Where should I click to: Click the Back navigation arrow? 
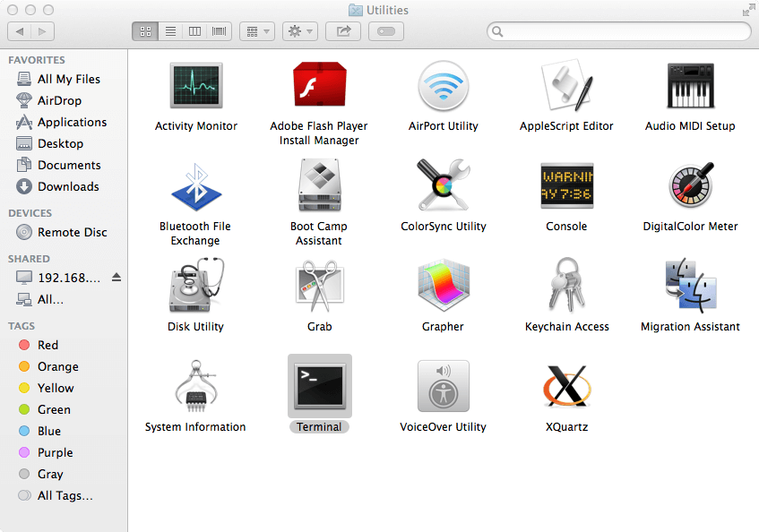coord(20,31)
